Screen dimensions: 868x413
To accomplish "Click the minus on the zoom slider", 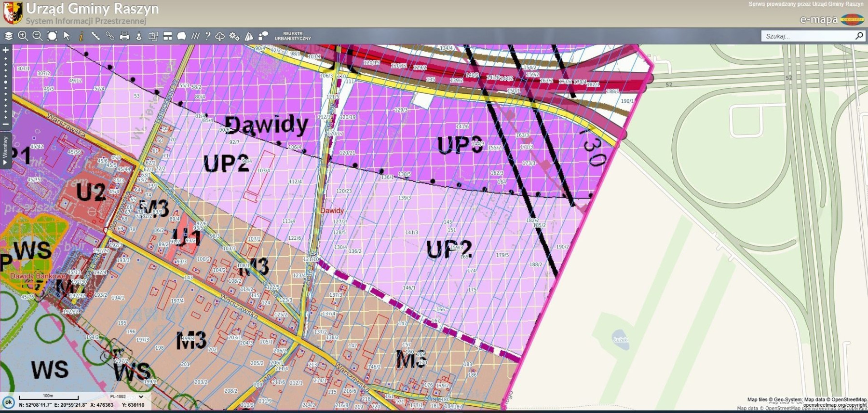I will click(6, 124).
